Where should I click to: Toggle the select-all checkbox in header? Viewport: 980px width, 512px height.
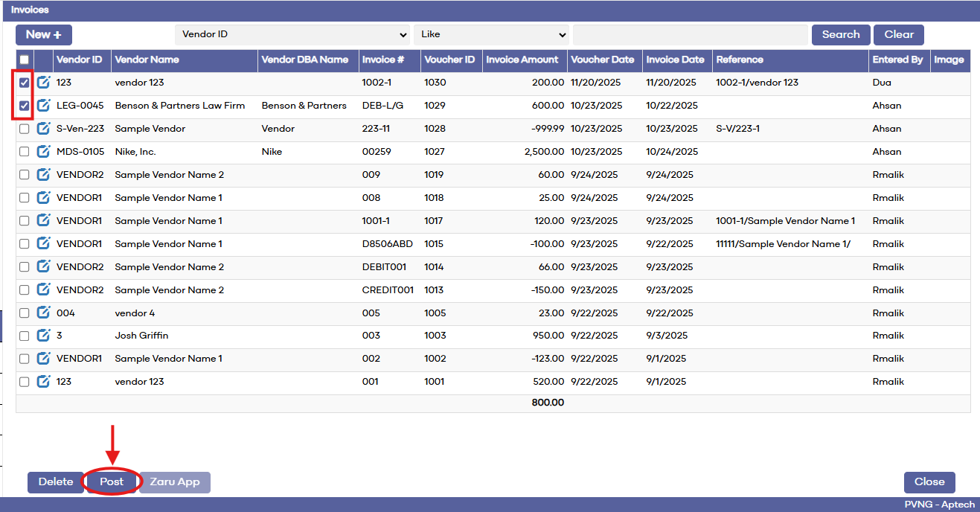click(x=25, y=60)
